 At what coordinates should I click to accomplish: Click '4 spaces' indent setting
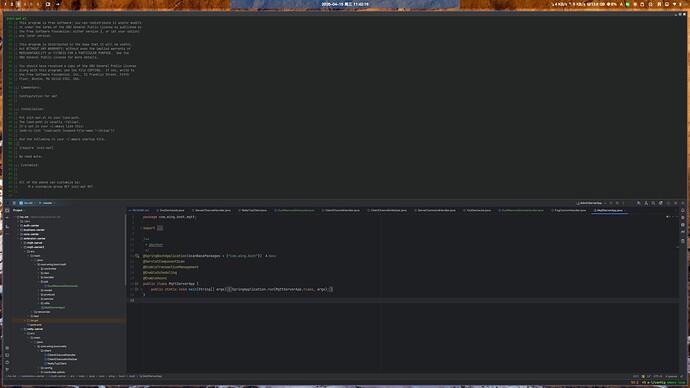point(671,377)
